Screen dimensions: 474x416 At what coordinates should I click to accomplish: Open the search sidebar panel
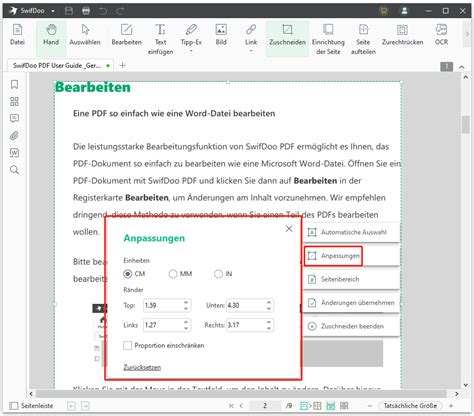click(14, 170)
